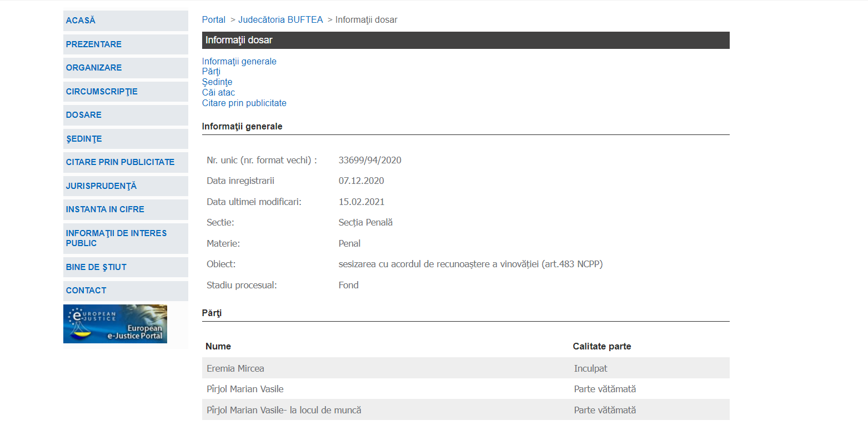Jump to Ședințe anchor under header
Viewport: 868px width, 430px height.
click(x=217, y=82)
